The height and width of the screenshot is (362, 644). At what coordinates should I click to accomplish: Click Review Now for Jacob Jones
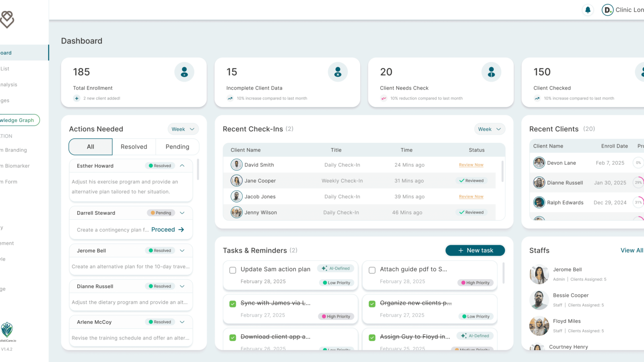[x=471, y=197]
